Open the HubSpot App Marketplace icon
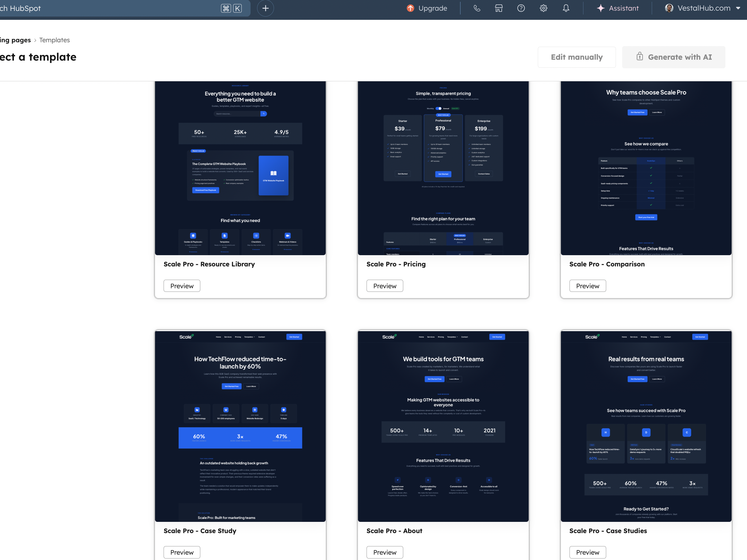The height and width of the screenshot is (560, 747). [x=499, y=8]
